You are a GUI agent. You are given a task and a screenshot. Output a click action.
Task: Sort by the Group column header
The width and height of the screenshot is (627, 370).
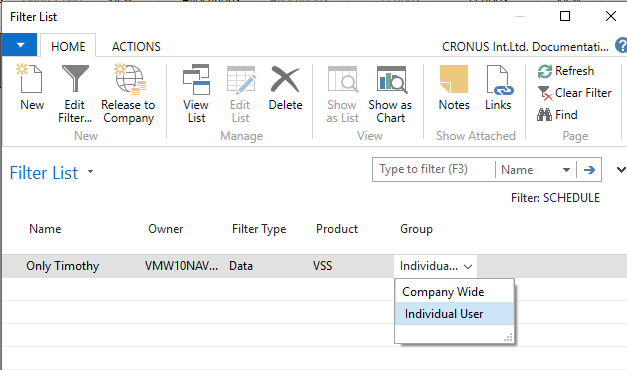(x=416, y=229)
